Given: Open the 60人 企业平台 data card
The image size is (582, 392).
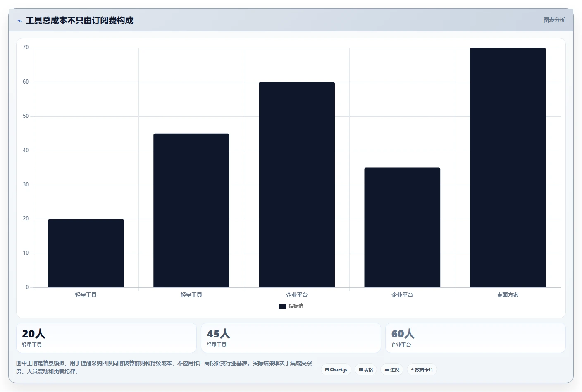Looking at the screenshot, I should (475, 338).
